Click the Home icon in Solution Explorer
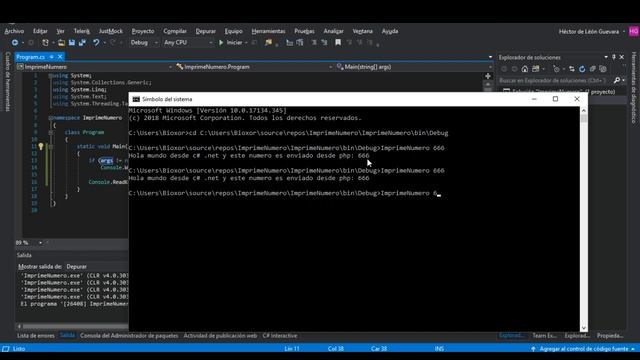 point(524,69)
